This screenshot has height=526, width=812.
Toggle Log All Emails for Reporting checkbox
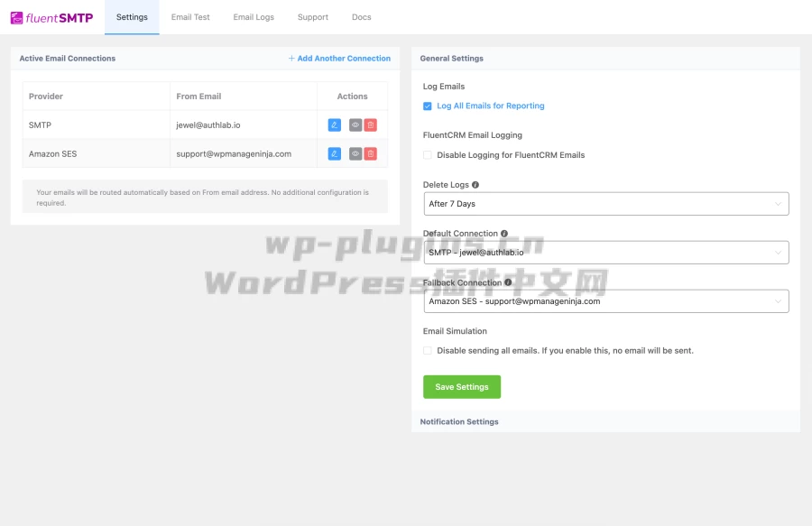pos(428,106)
